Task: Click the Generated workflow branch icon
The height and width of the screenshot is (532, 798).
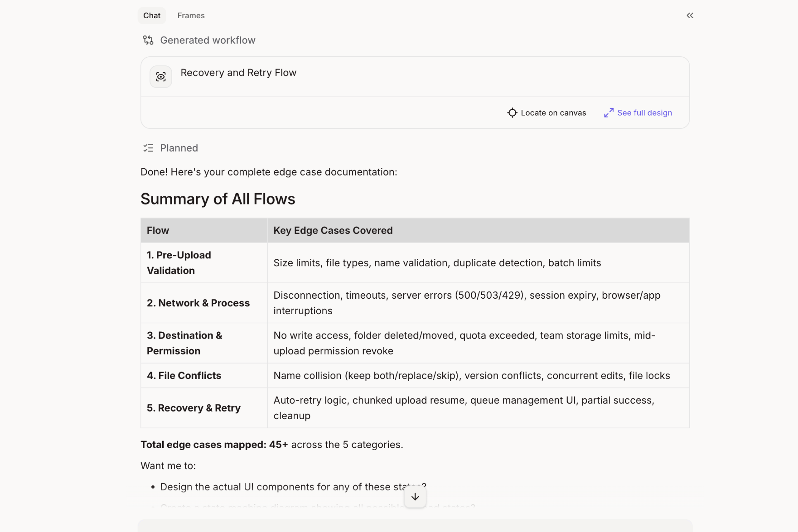Action: [148, 40]
